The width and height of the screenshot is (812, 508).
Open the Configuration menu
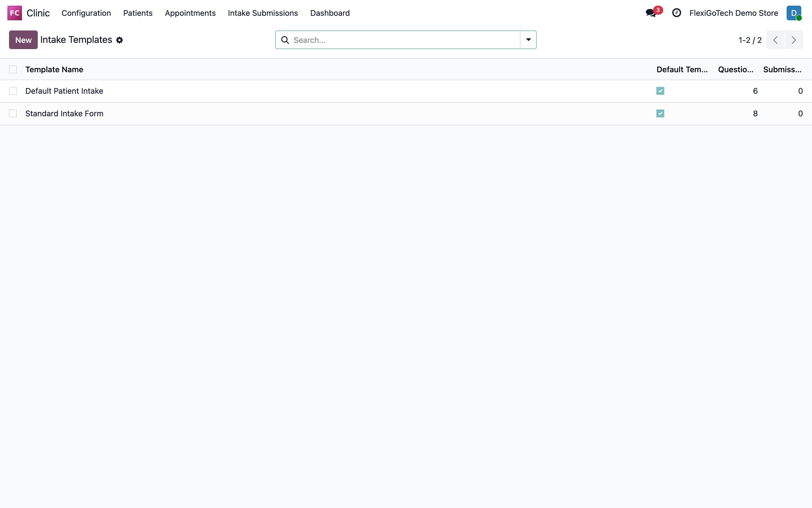[x=86, y=13]
